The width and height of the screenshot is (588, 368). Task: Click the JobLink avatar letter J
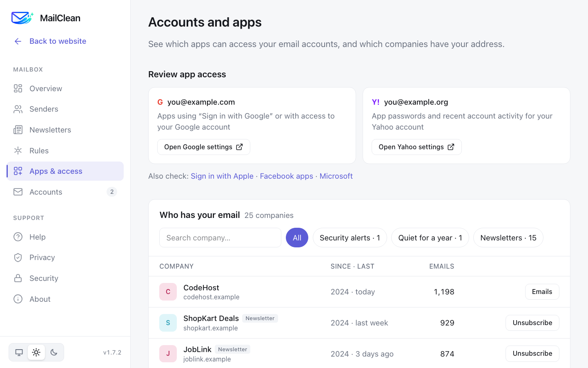click(x=168, y=354)
